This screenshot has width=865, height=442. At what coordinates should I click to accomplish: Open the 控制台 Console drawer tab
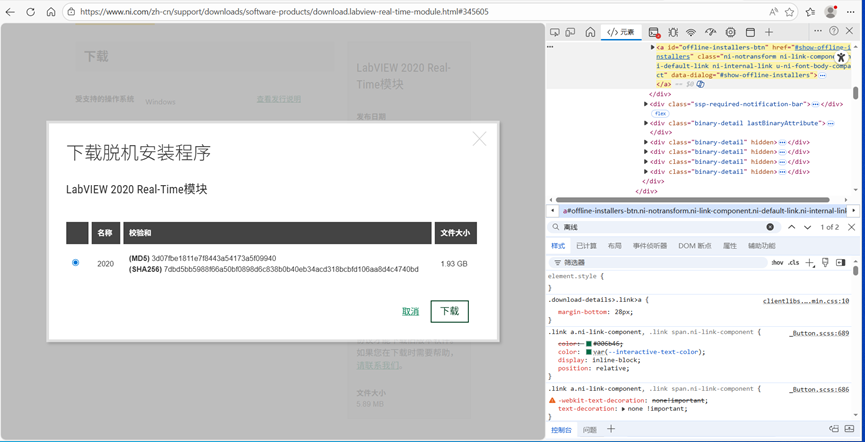pyautogui.click(x=562, y=430)
